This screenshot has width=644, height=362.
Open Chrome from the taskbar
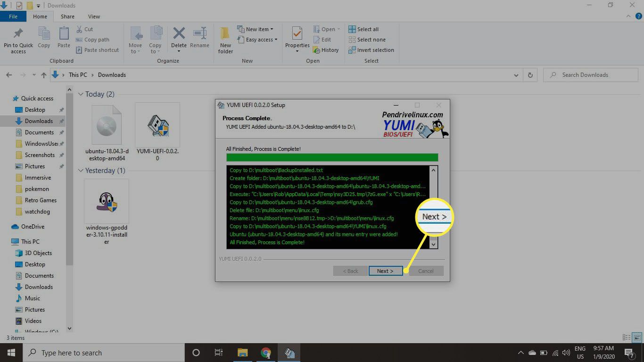pos(266,353)
